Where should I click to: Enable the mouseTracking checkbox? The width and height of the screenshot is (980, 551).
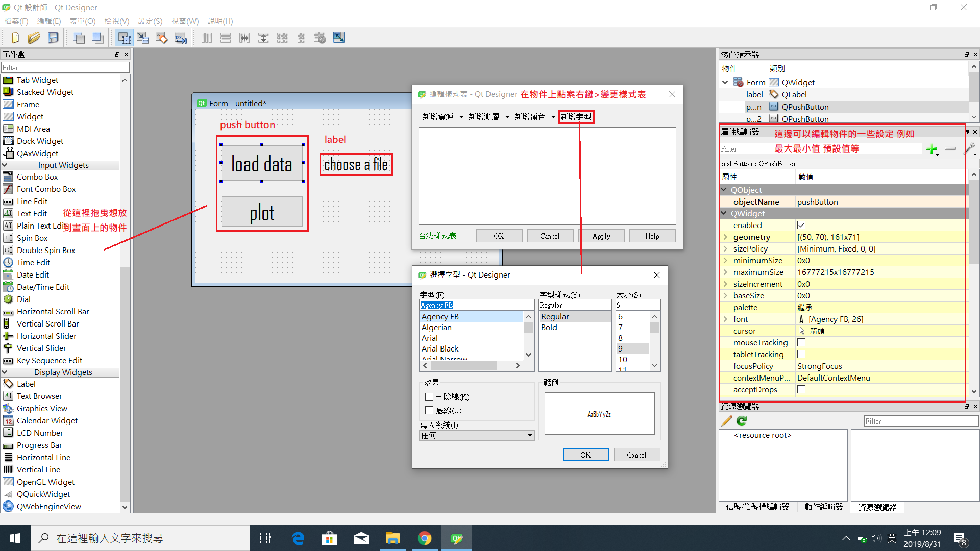[x=801, y=343]
